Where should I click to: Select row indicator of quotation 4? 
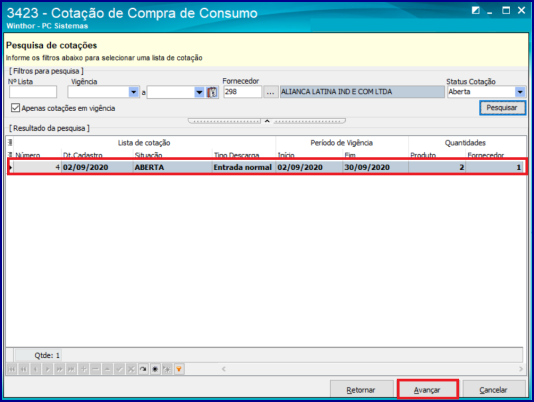(11, 167)
